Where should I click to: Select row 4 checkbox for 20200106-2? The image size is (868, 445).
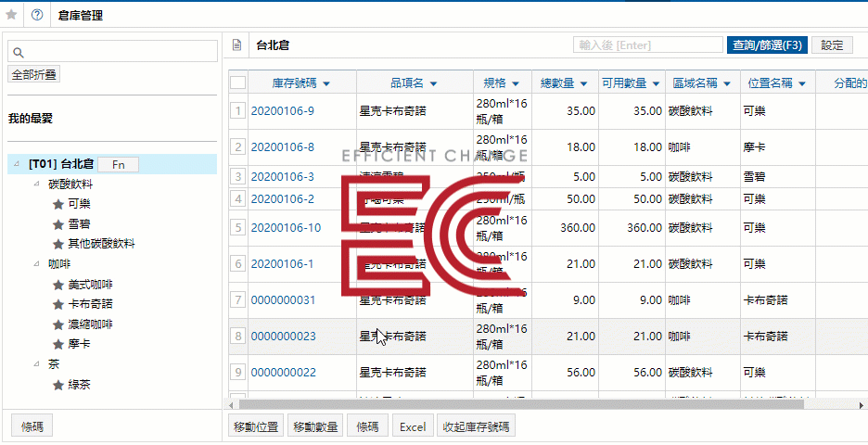click(x=238, y=198)
